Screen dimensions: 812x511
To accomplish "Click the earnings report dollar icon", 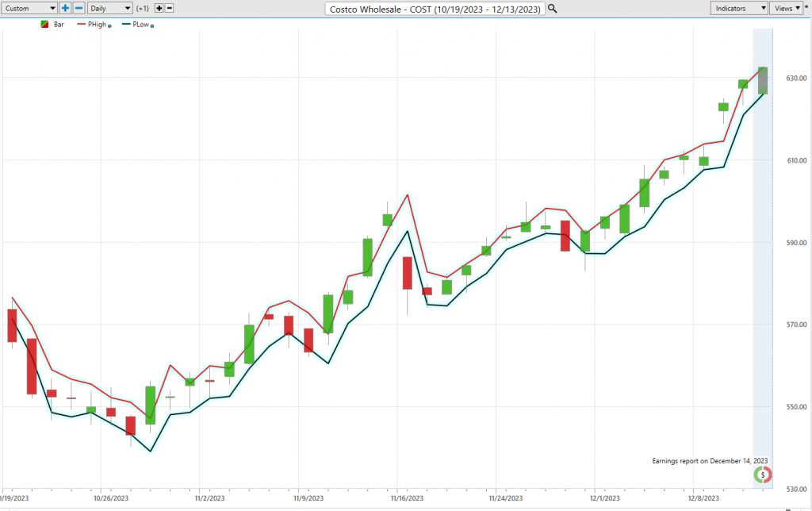I will click(x=763, y=474).
